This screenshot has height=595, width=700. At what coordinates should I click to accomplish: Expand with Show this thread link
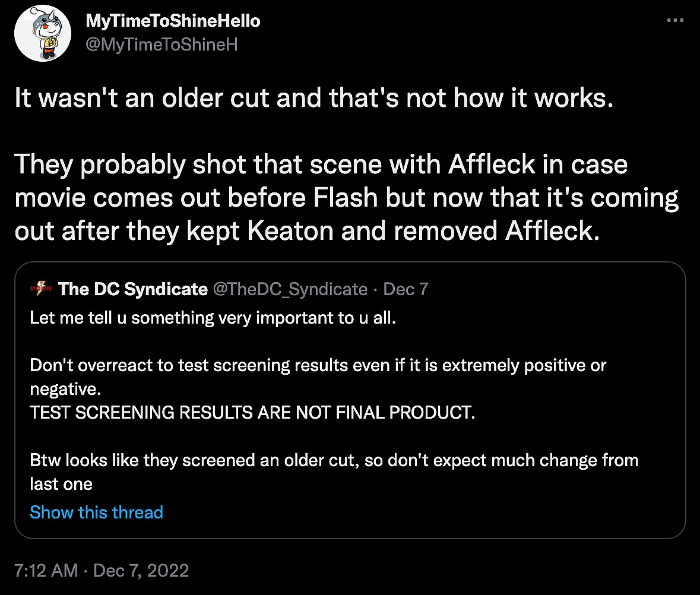tap(96, 512)
